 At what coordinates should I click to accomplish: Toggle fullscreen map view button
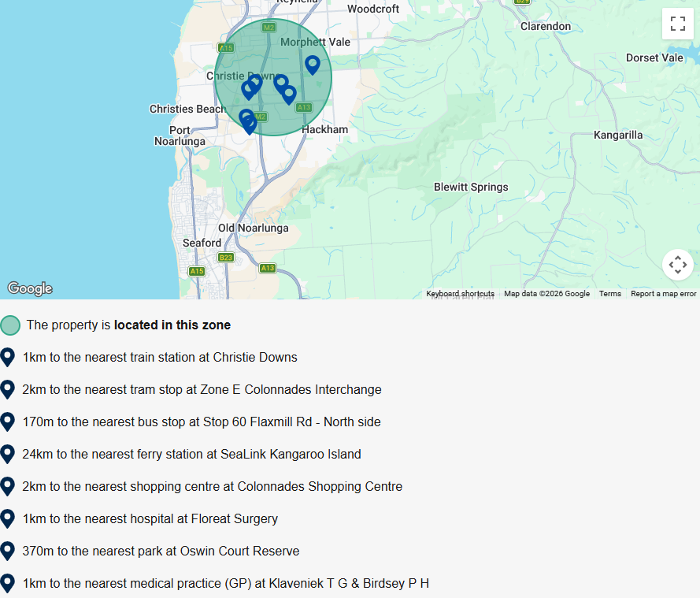(x=677, y=24)
